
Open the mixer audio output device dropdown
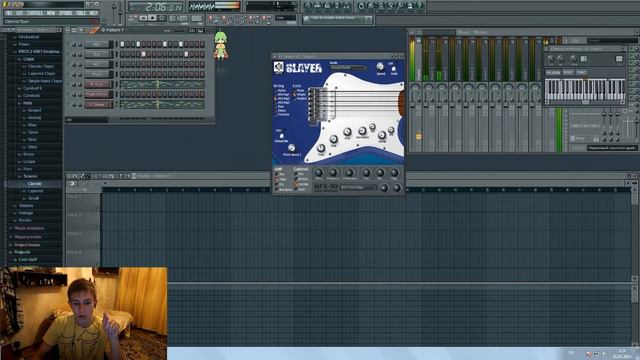point(612,148)
